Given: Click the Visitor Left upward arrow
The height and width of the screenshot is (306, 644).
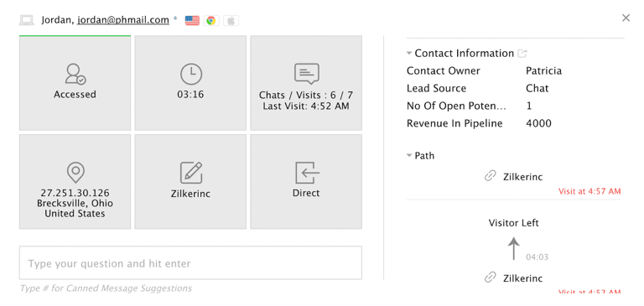Looking at the screenshot, I should [513, 248].
